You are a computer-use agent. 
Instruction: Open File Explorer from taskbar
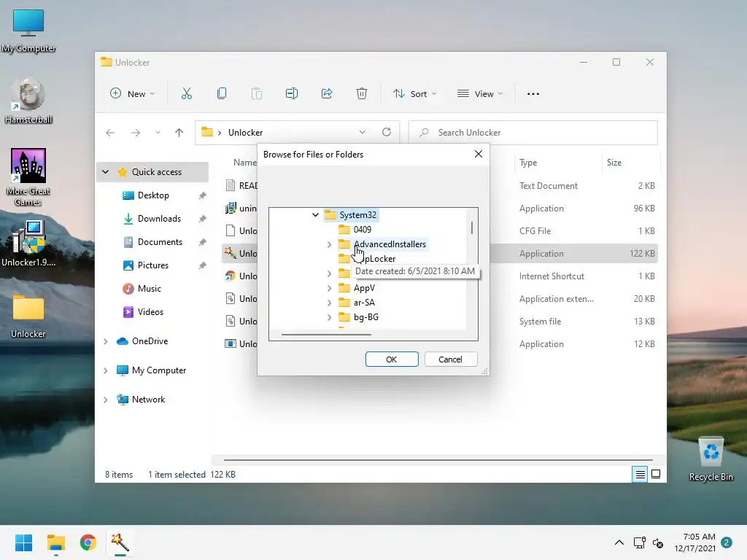pos(55,542)
